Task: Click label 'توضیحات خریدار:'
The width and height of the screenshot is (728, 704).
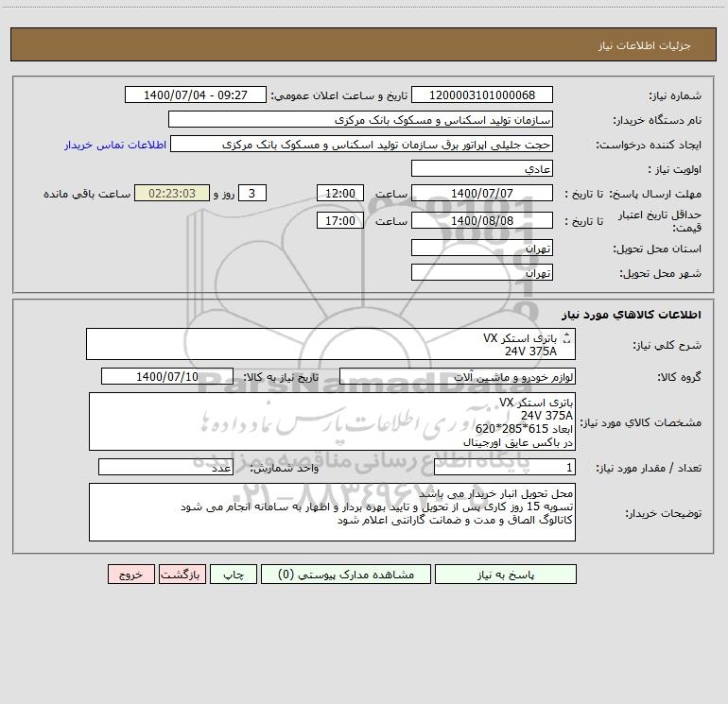Action: [x=664, y=513]
